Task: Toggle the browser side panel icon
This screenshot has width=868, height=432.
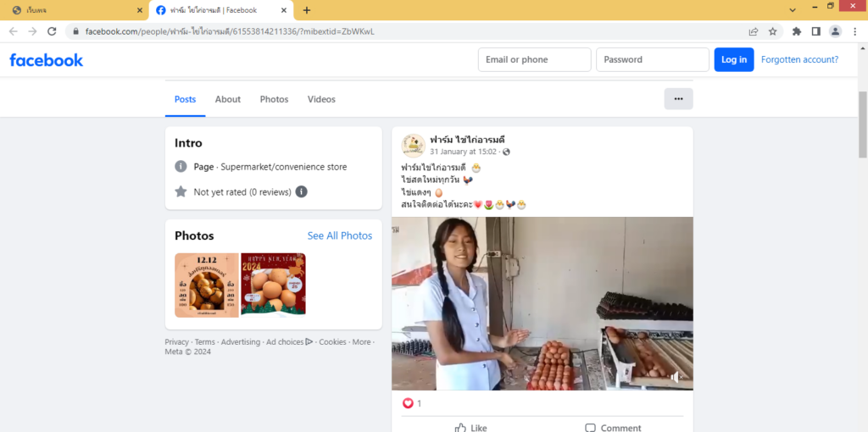Action: tap(815, 31)
